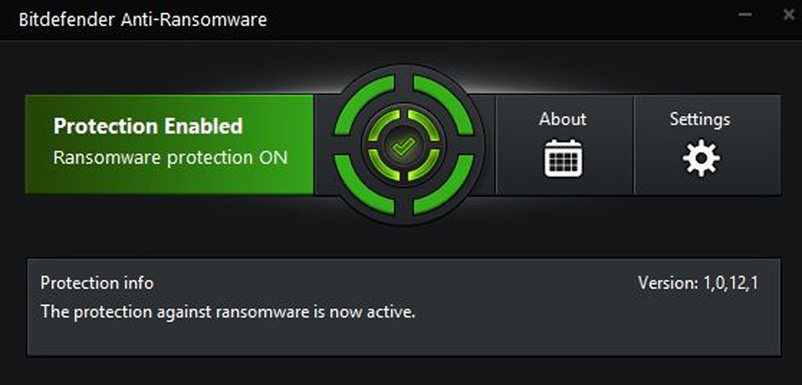Minimize the Bitdefender Anti-Ransomware window
Viewport: 802px width, 385px height.
tap(745, 14)
